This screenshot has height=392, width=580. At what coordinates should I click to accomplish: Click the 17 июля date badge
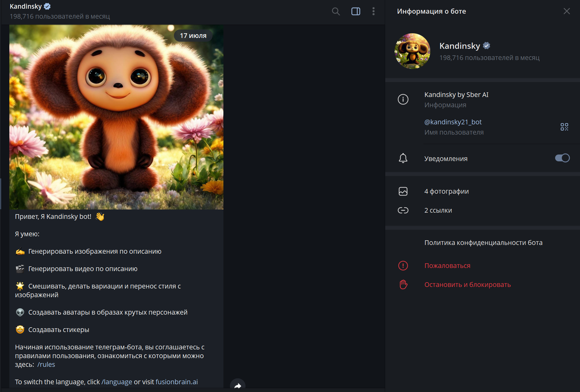(193, 36)
